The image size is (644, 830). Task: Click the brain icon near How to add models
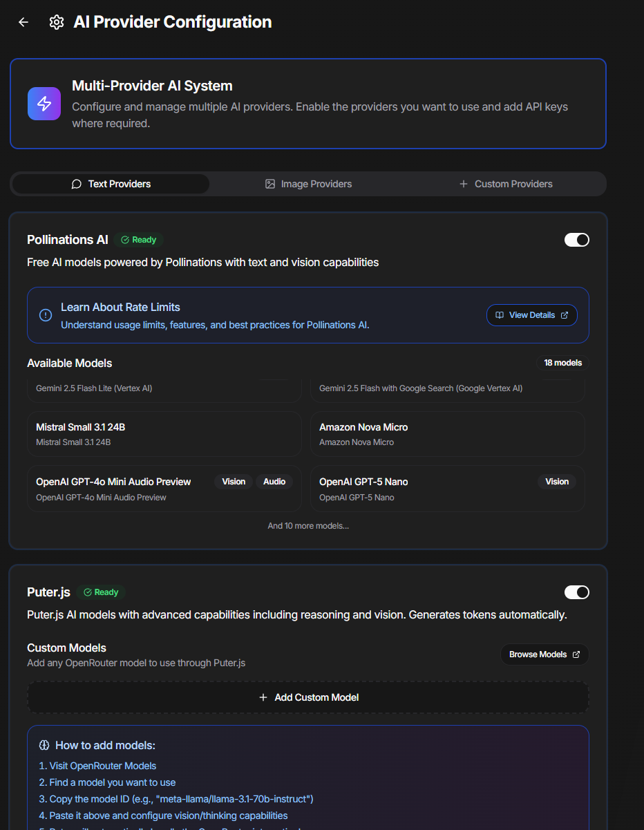[x=44, y=745]
